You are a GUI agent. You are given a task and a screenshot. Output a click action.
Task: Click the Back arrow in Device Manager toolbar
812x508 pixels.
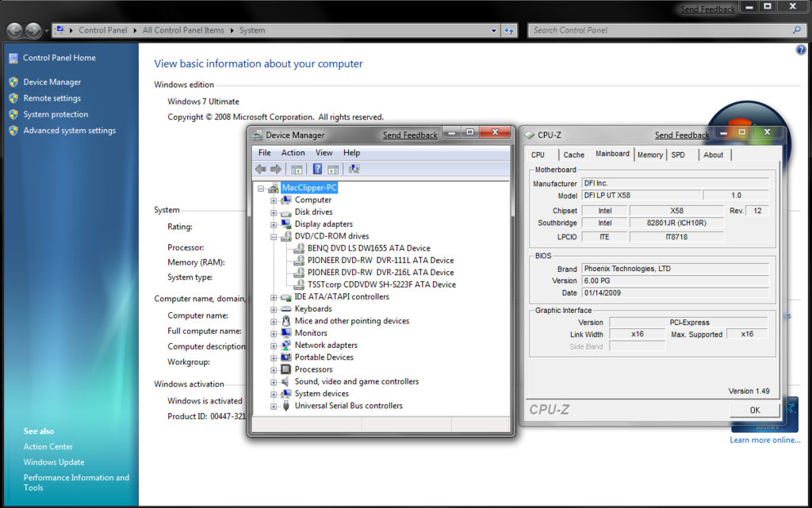click(x=260, y=169)
